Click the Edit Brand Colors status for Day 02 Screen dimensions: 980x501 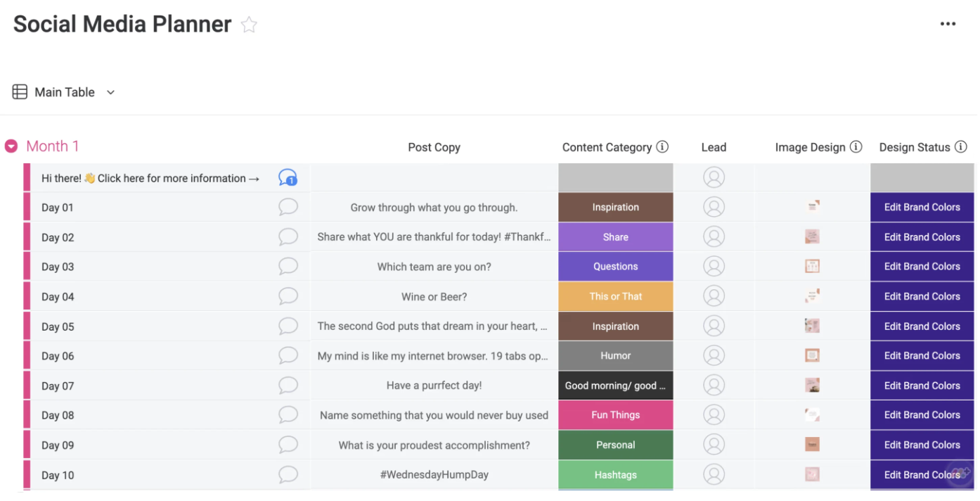tap(922, 237)
